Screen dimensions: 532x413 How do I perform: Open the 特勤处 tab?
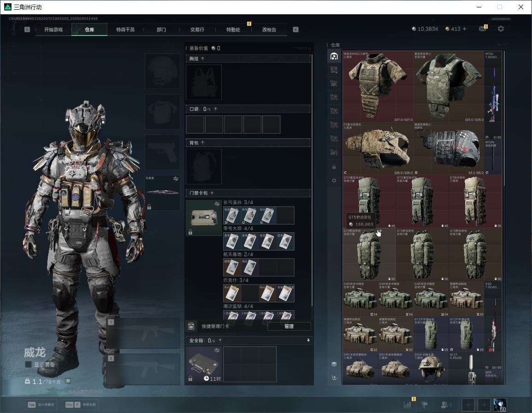tap(233, 29)
